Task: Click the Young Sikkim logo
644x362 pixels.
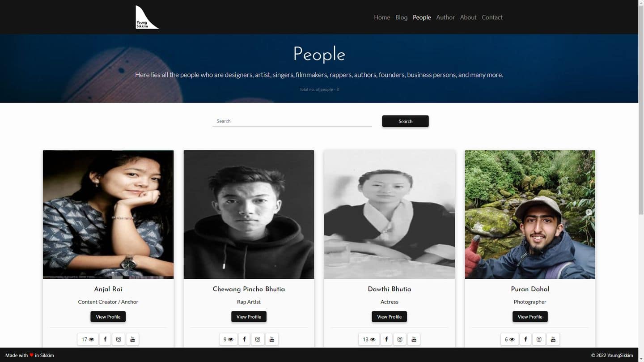Action: point(147,17)
